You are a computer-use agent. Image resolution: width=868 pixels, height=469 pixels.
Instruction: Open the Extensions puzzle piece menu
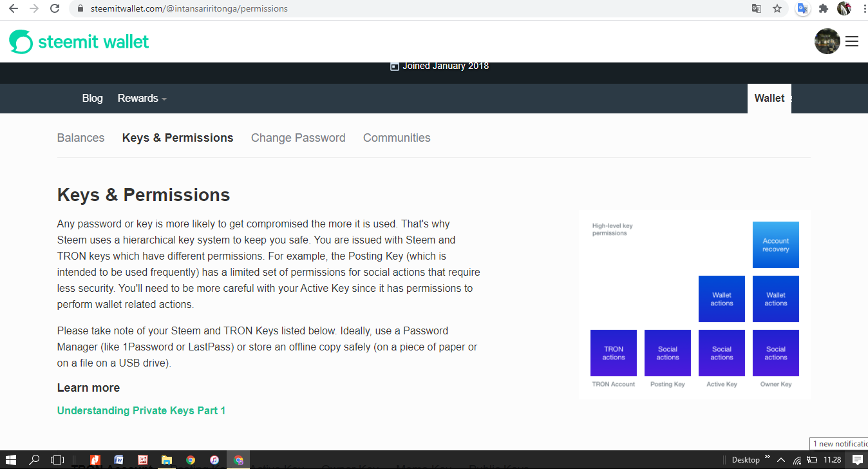tap(824, 9)
